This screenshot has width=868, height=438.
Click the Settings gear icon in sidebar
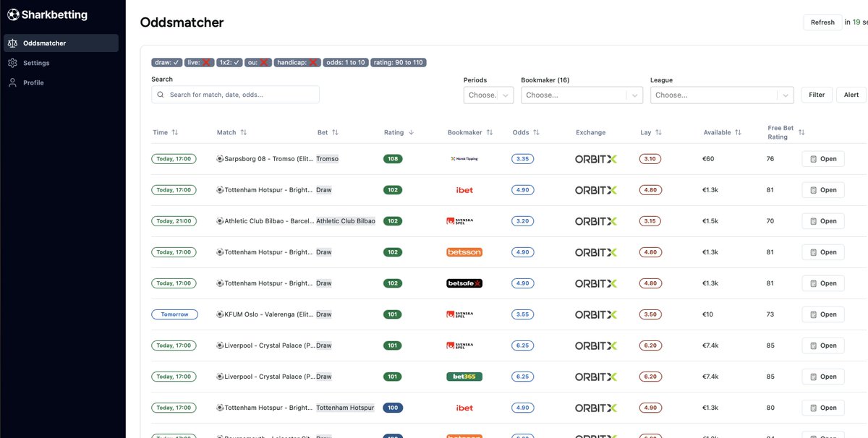12,63
